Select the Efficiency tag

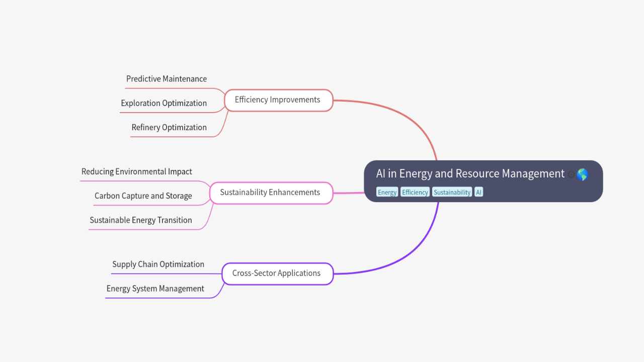415,192
